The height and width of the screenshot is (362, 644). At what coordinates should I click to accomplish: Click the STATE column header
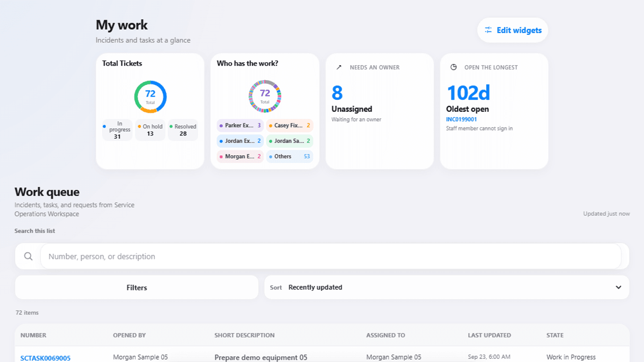click(555, 335)
